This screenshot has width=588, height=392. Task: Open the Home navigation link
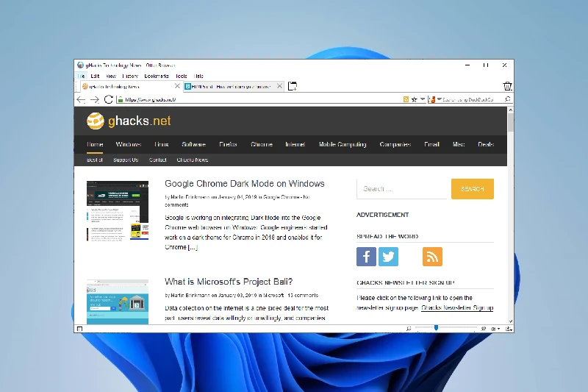click(x=95, y=144)
